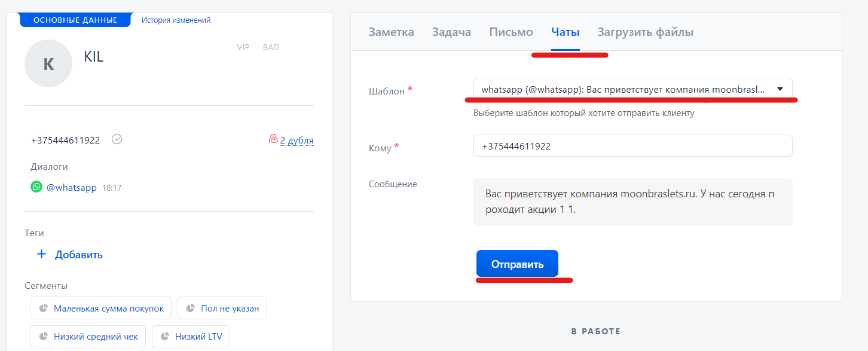
Task: Click the pie icon in Пол не указан
Action: click(x=190, y=309)
